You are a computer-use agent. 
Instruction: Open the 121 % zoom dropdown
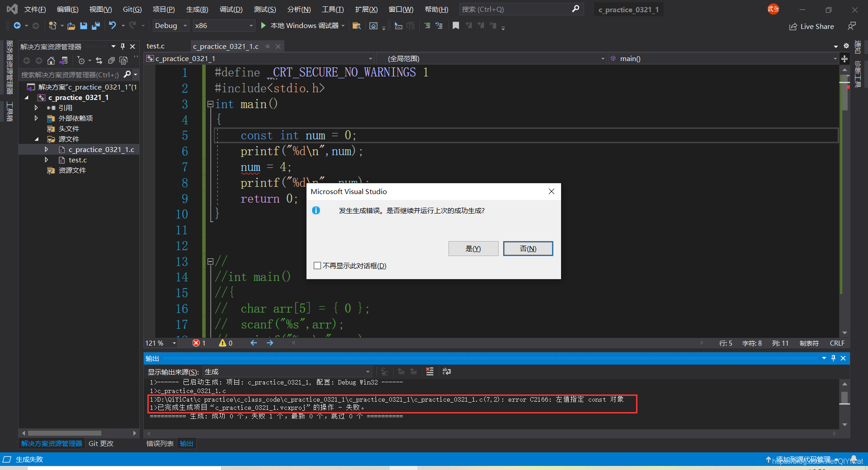pyautogui.click(x=160, y=343)
